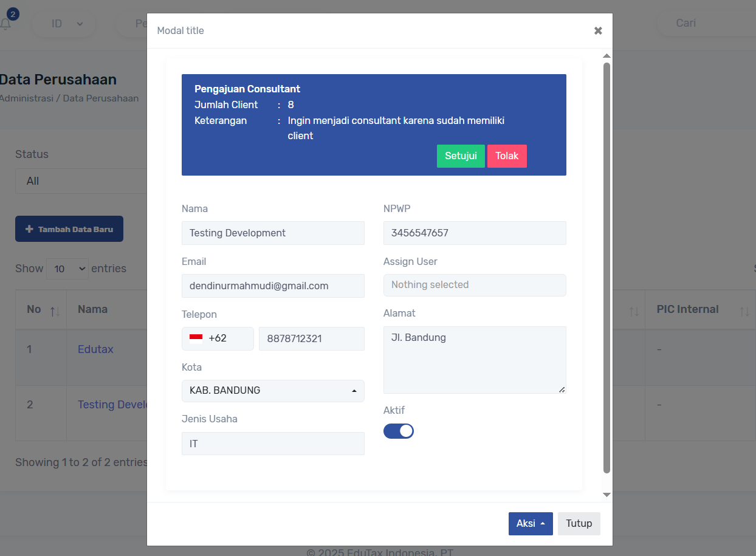Image resolution: width=756 pixels, height=556 pixels.
Task: Change the show entries count selector
Action: (67, 269)
